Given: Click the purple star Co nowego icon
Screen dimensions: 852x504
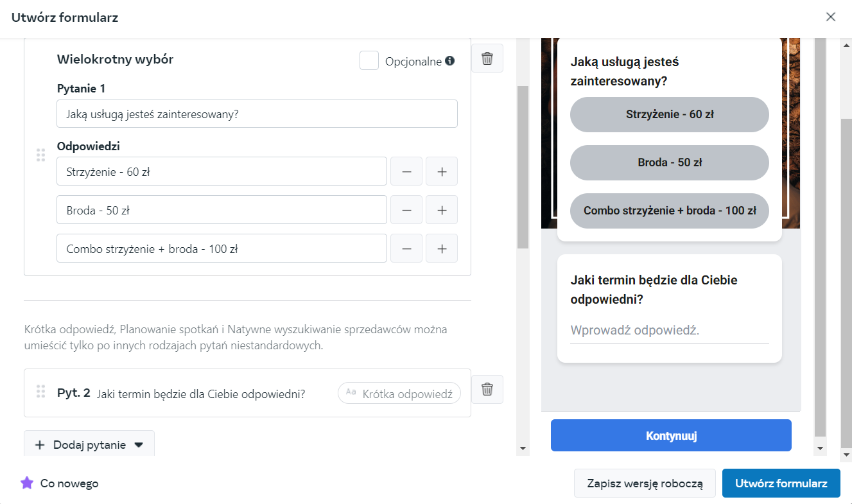Looking at the screenshot, I should [26, 483].
